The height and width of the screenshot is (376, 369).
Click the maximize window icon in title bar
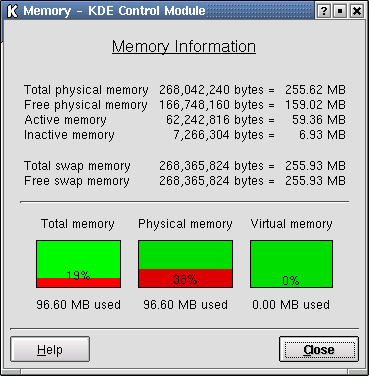[x=340, y=11]
